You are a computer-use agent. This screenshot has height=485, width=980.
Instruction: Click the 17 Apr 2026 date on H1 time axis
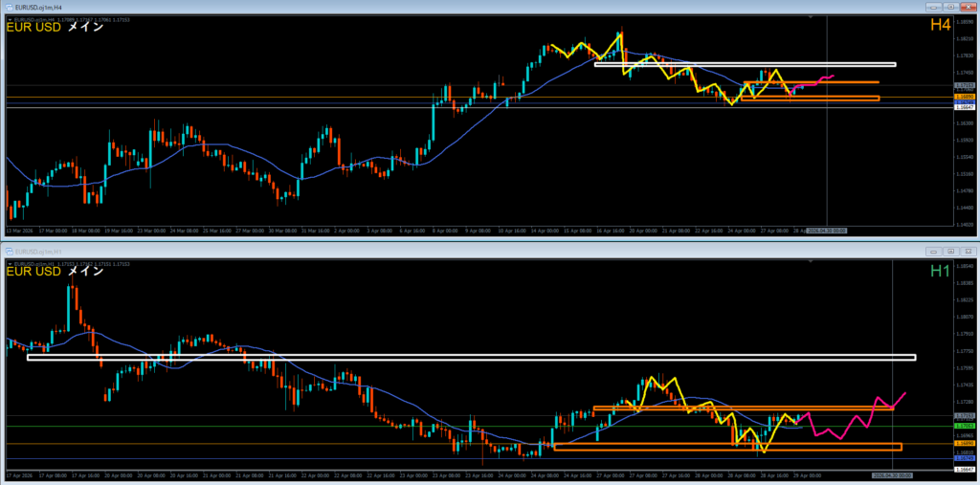(x=18, y=475)
